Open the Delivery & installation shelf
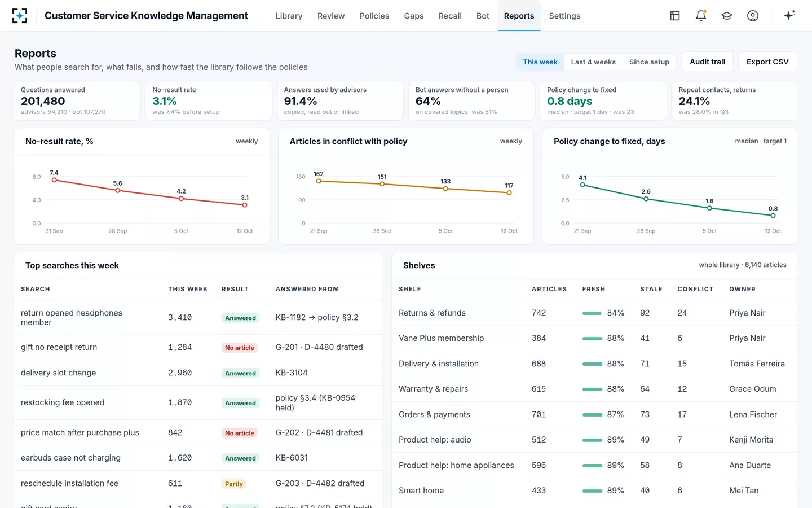Viewport: 812px width, 508px height. click(438, 364)
